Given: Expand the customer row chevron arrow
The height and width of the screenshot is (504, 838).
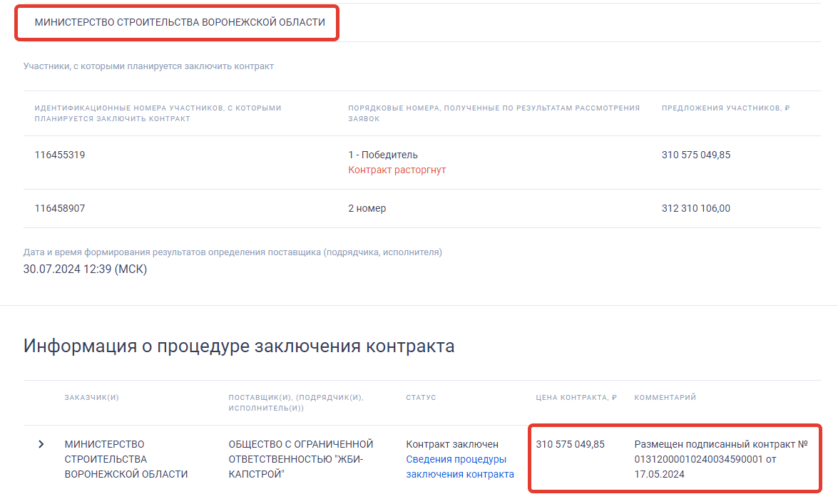Looking at the screenshot, I should click(41, 444).
